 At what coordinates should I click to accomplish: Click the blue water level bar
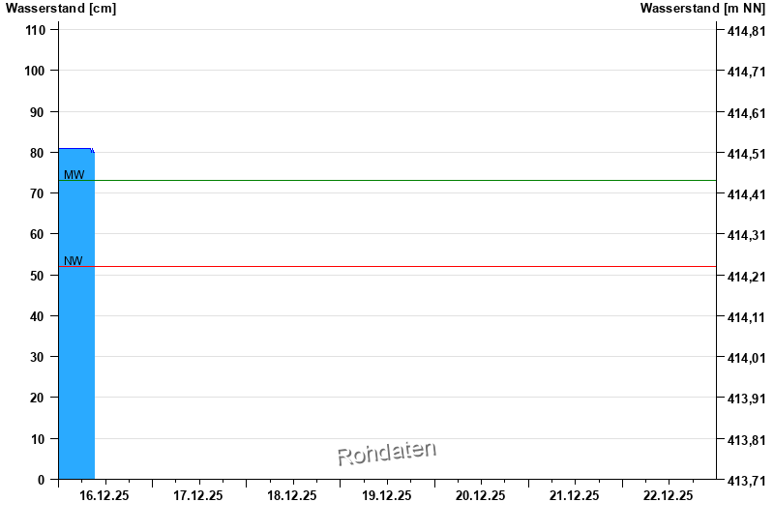click(x=76, y=313)
